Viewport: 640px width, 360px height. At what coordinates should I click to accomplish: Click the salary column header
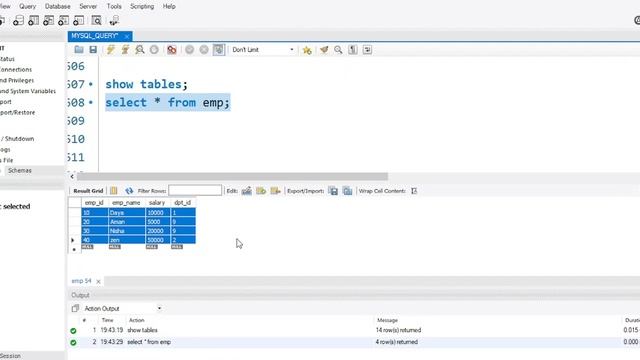point(157,202)
